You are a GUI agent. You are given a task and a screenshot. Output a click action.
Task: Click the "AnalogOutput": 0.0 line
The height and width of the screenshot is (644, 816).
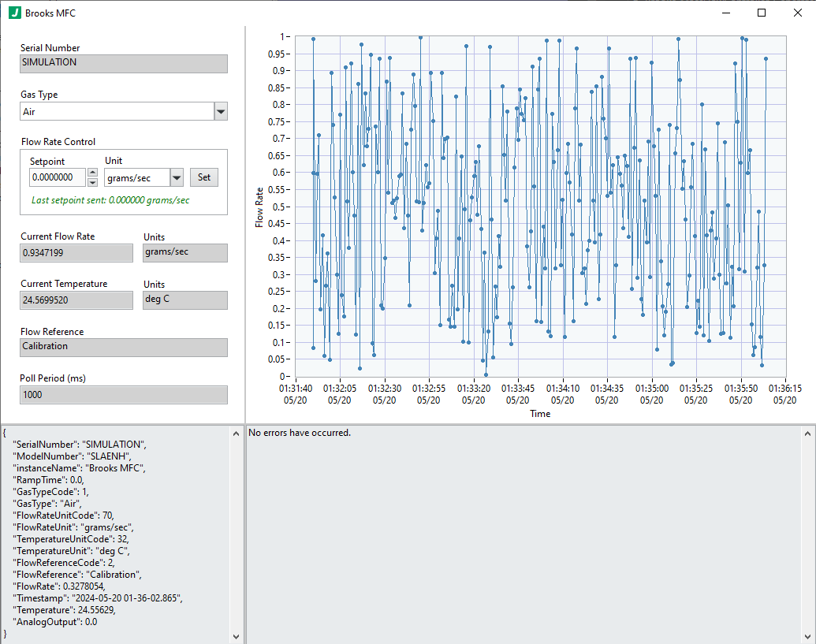[54, 622]
